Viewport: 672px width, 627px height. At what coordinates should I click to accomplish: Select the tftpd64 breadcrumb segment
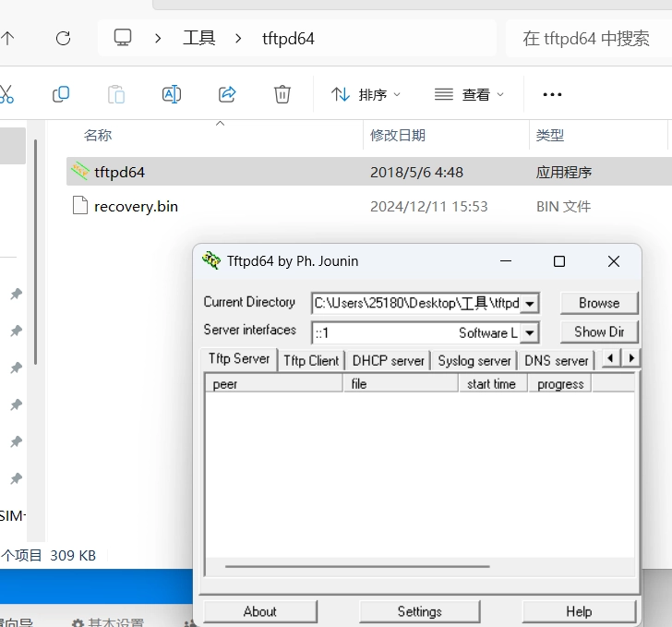pyautogui.click(x=288, y=39)
